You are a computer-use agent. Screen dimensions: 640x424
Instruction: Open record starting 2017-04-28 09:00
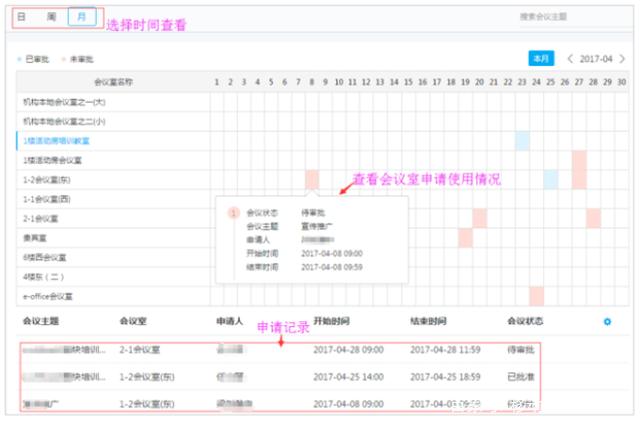[x=348, y=350]
